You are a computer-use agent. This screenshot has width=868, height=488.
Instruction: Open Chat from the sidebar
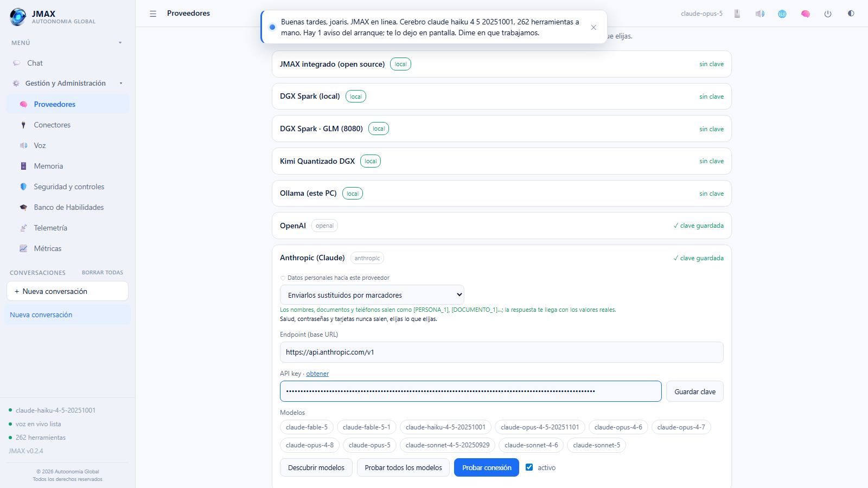[x=67, y=63]
